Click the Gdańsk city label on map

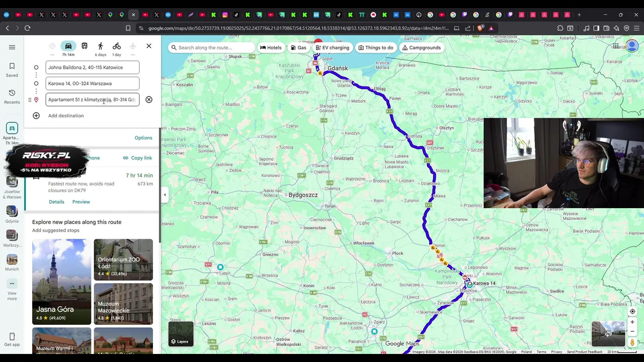[338, 68]
